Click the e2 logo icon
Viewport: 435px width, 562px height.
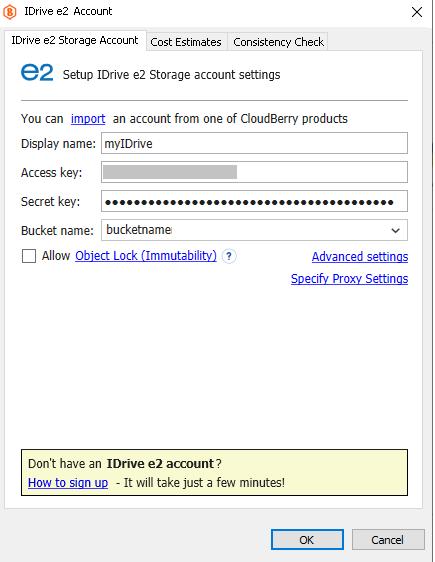(x=37, y=73)
